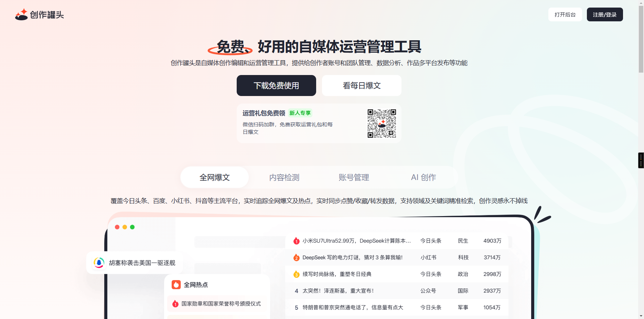The height and width of the screenshot is (319, 644).
Task: Click the 全网热点 heading
Action: coord(196,285)
